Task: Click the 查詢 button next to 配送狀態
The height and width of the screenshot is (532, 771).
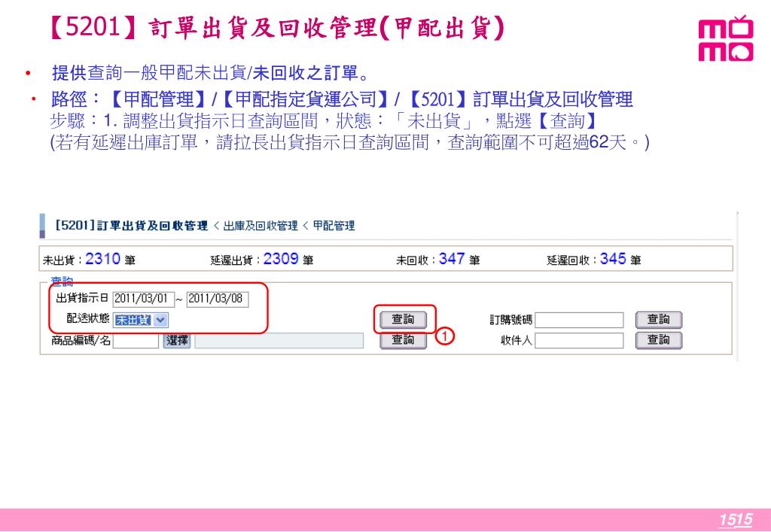Action: point(403,320)
